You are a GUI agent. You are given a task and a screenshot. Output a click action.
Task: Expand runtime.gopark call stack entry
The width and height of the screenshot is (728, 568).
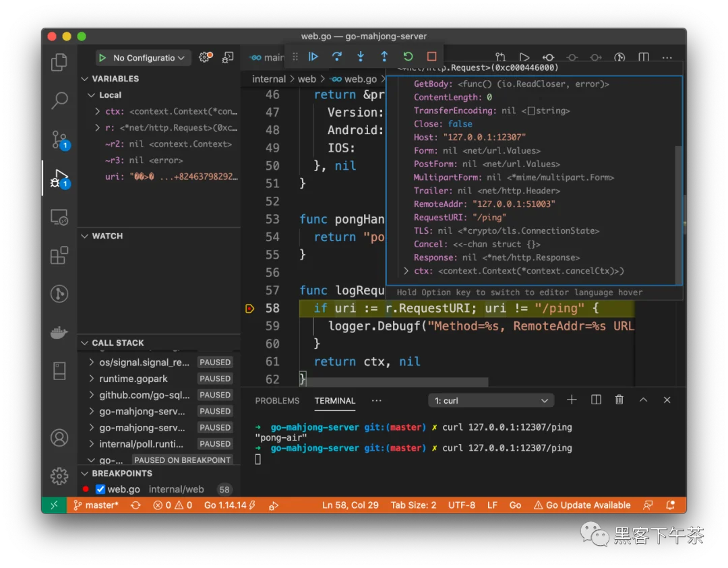click(x=92, y=379)
